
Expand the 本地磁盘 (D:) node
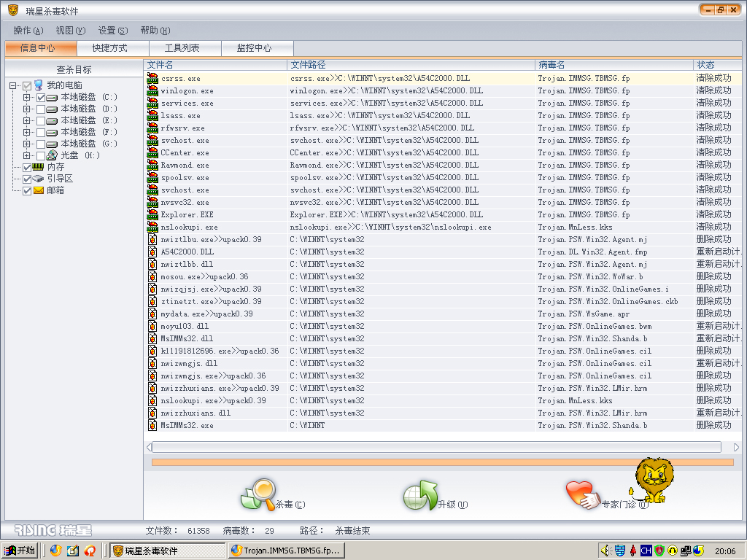pyautogui.click(x=27, y=109)
